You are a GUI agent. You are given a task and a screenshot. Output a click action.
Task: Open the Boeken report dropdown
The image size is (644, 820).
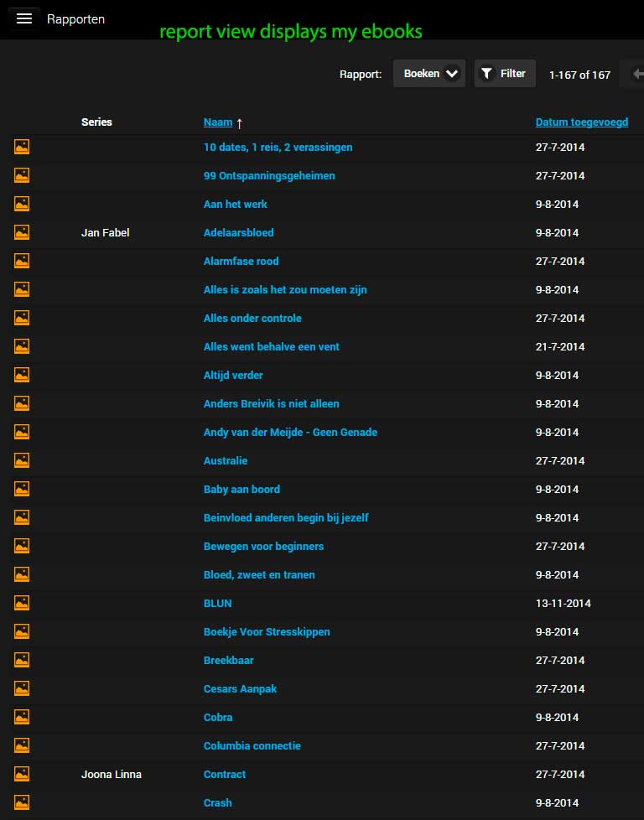pos(428,73)
